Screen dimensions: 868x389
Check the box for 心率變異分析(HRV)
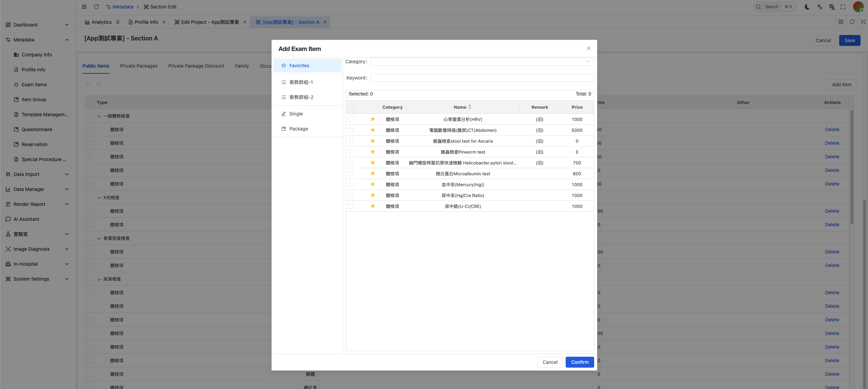(351, 119)
